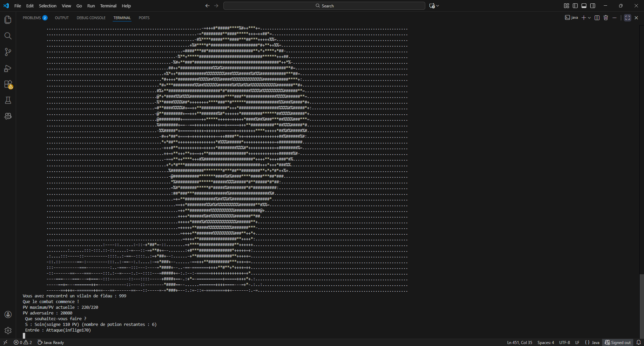This screenshot has width=644, height=346.
Task: Open terminal more actions ellipsis
Action: pyautogui.click(x=614, y=18)
